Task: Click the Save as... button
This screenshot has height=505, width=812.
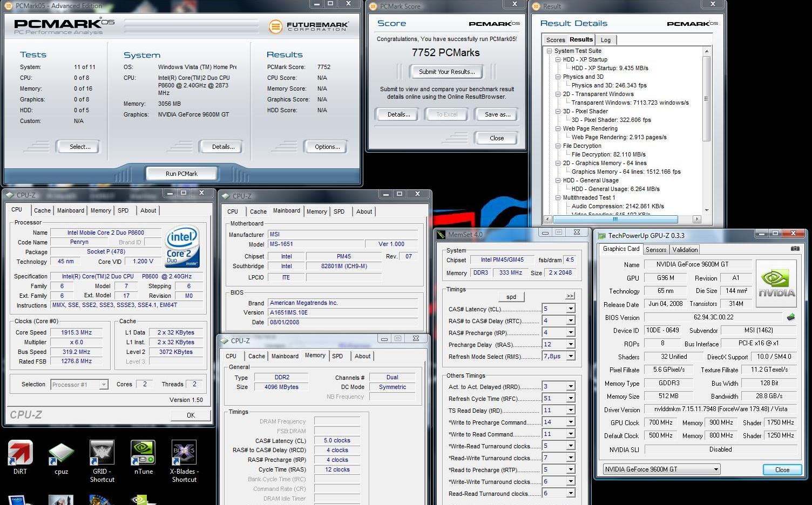Action: coord(497,114)
